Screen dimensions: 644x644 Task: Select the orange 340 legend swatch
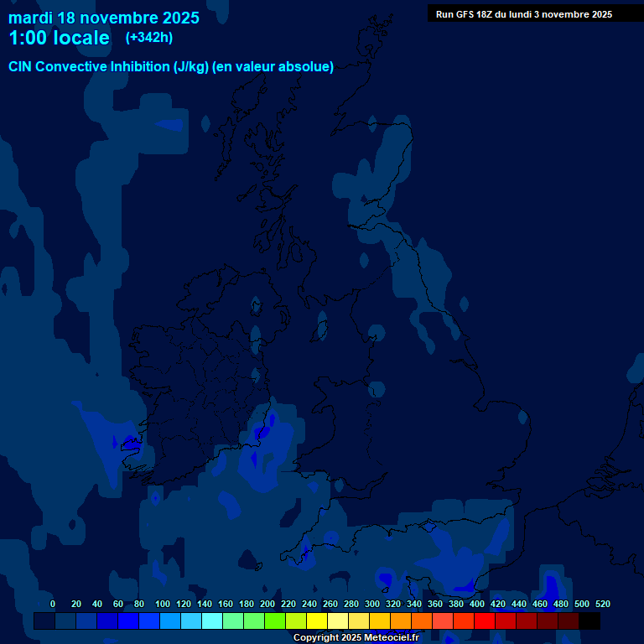pos(401,621)
